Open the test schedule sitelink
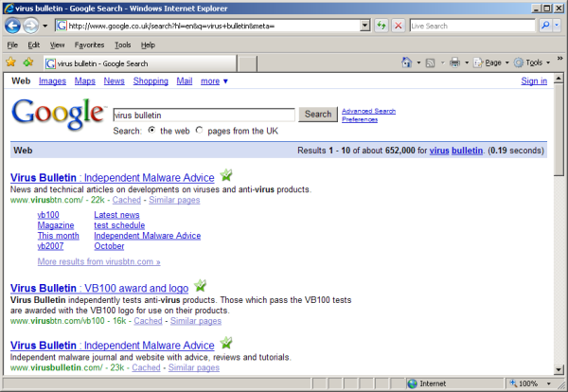This screenshot has height=392, width=568. click(x=119, y=225)
